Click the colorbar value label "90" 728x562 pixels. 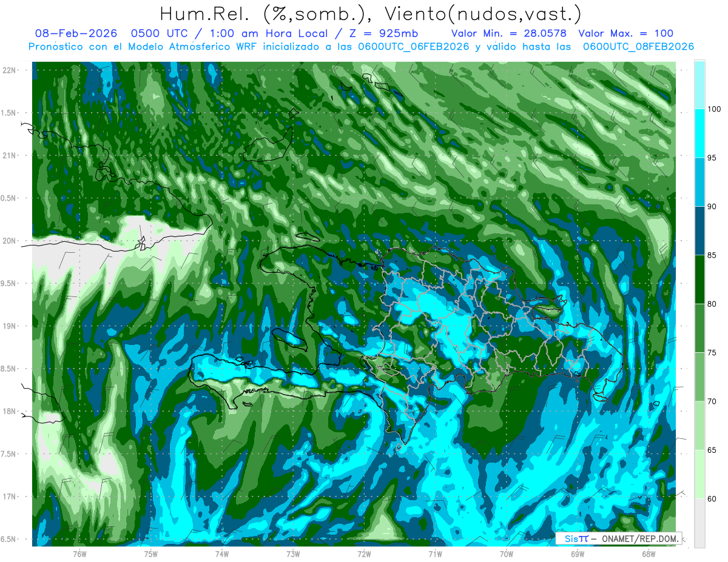712,207
